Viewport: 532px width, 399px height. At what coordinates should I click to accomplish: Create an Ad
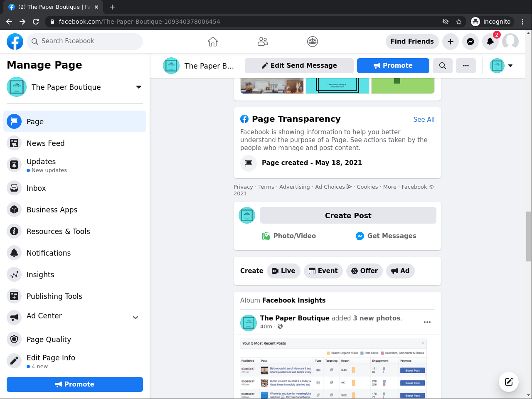[x=401, y=271]
